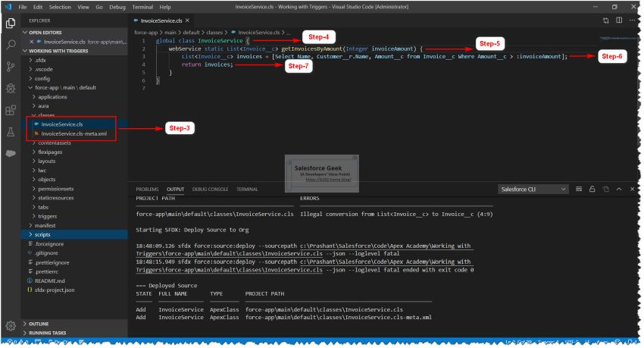644x348 pixels.
Task: Close the InvoiceService.cls editor tab
Action: pyautogui.click(x=187, y=20)
